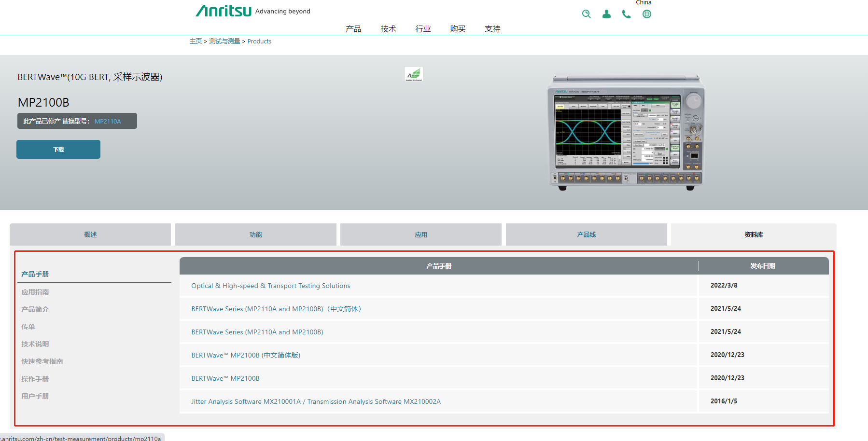Click the green eco product badge
The width and height of the screenshot is (868, 441).
click(414, 74)
